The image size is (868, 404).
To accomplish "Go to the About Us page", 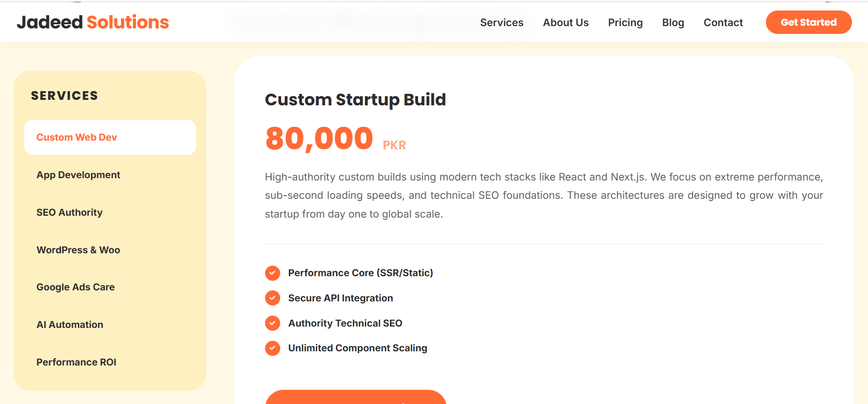I will (x=566, y=22).
